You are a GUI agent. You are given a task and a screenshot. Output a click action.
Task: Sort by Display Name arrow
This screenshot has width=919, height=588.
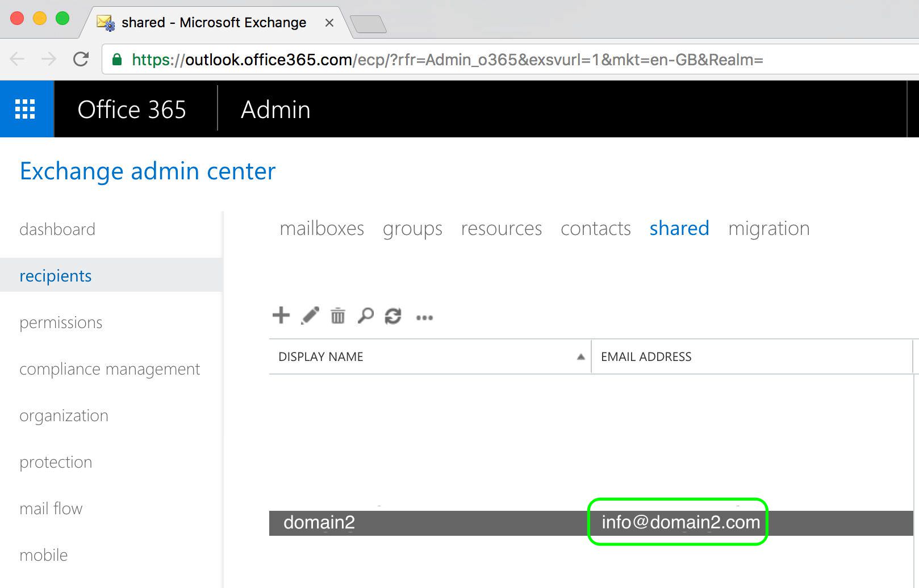pos(580,357)
